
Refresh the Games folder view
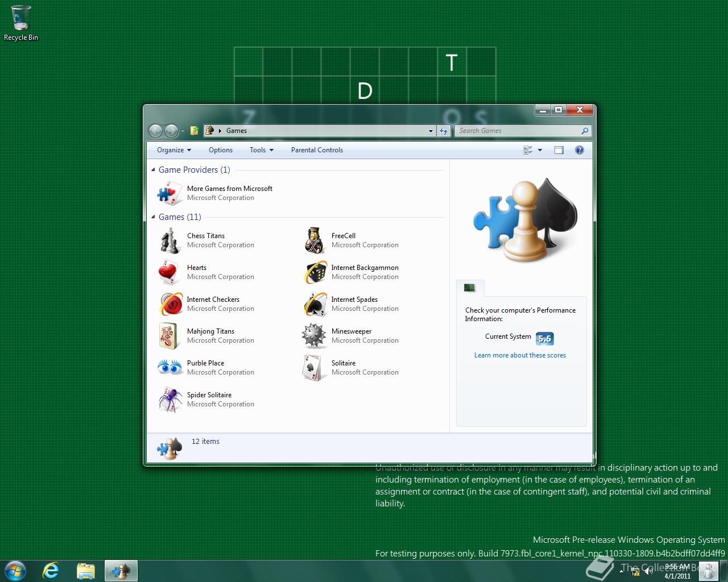(x=444, y=131)
